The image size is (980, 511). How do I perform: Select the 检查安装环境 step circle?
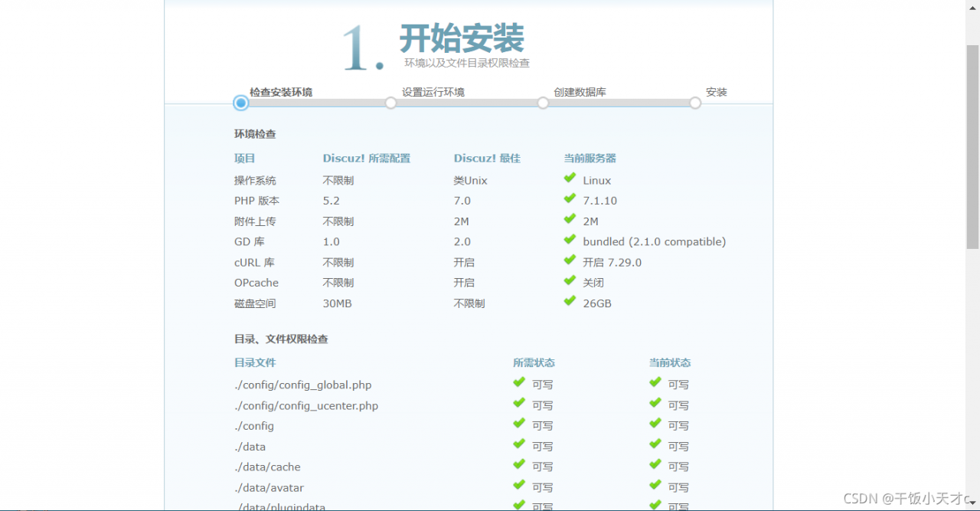coord(241,103)
